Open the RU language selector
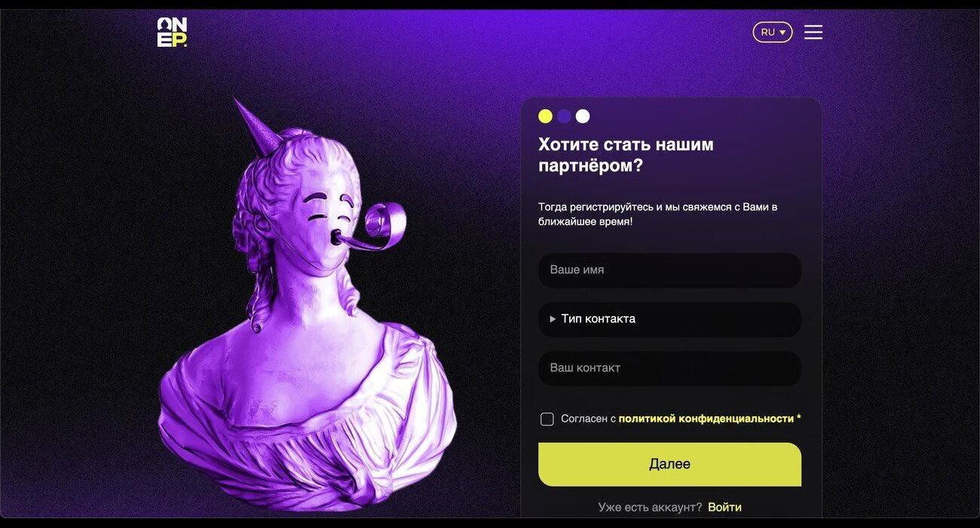980x528 pixels. tap(773, 32)
